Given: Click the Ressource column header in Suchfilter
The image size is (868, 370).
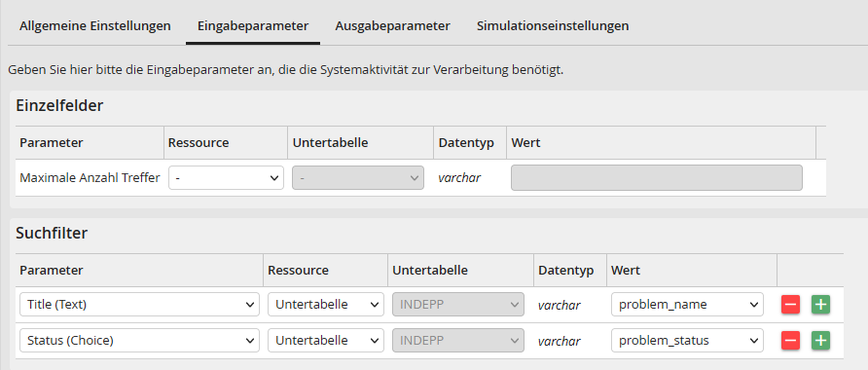Looking at the screenshot, I should [298, 271].
